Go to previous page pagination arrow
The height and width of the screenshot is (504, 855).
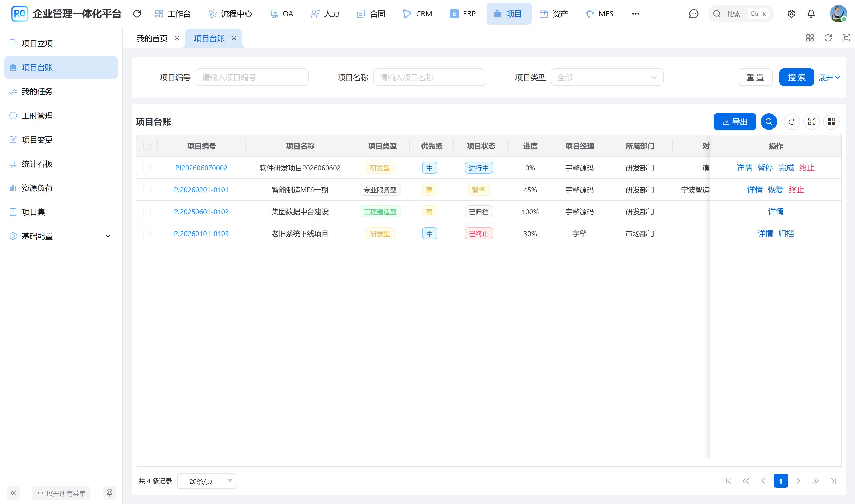pyautogui.click(x=763, y=481)
